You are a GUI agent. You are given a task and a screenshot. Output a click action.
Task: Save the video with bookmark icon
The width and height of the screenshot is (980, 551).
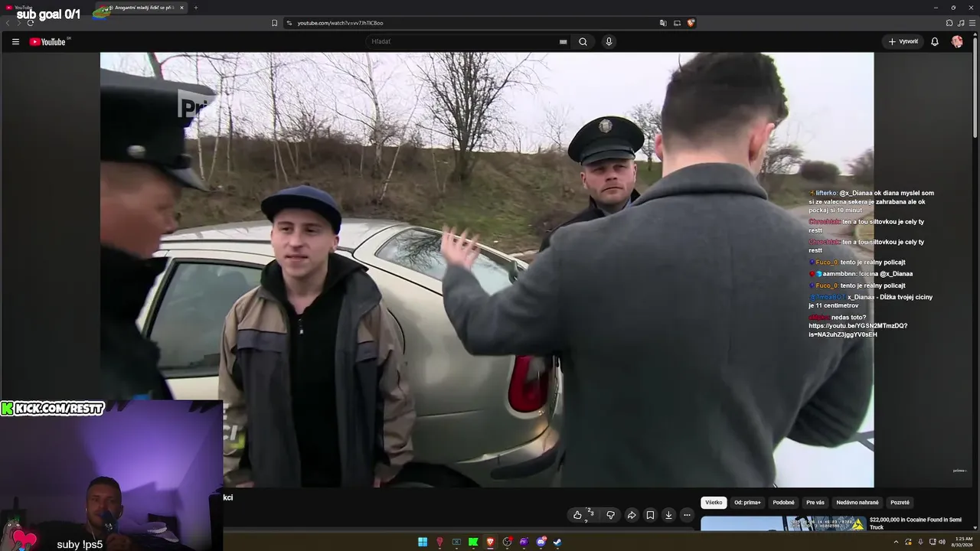650,515
